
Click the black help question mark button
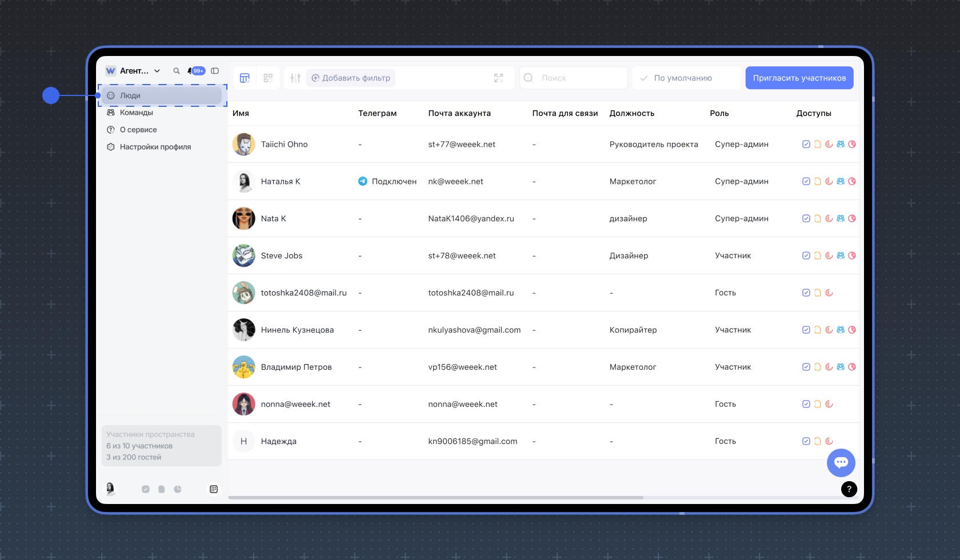point(849,489)
